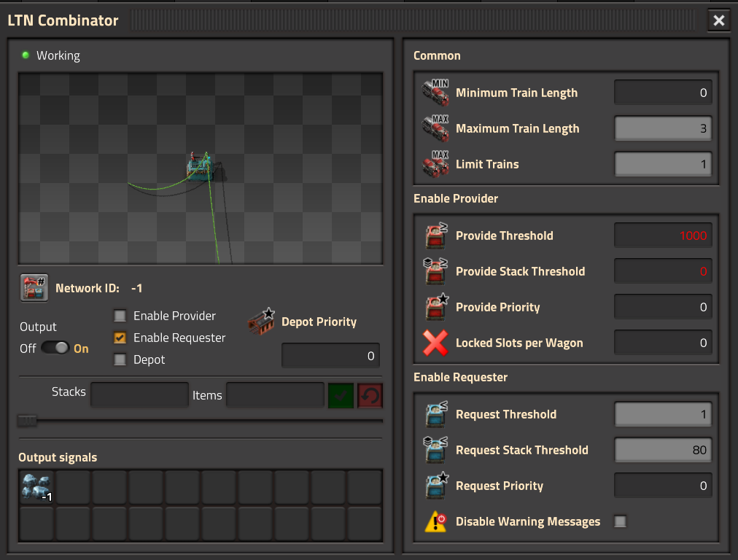Click the Provide Priority icon

(435, 307)
